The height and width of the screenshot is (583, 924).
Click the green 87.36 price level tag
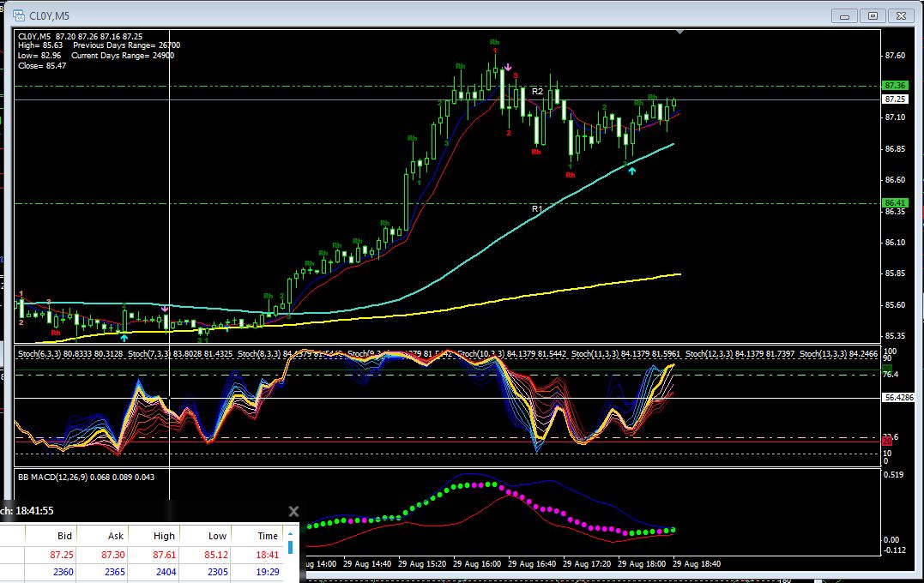pos(895,86)
